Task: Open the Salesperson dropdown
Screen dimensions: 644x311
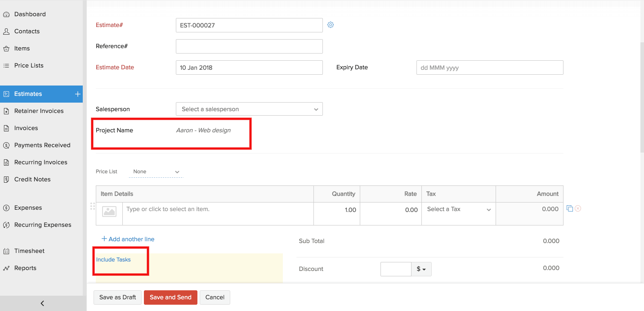Action: point(249,109)
